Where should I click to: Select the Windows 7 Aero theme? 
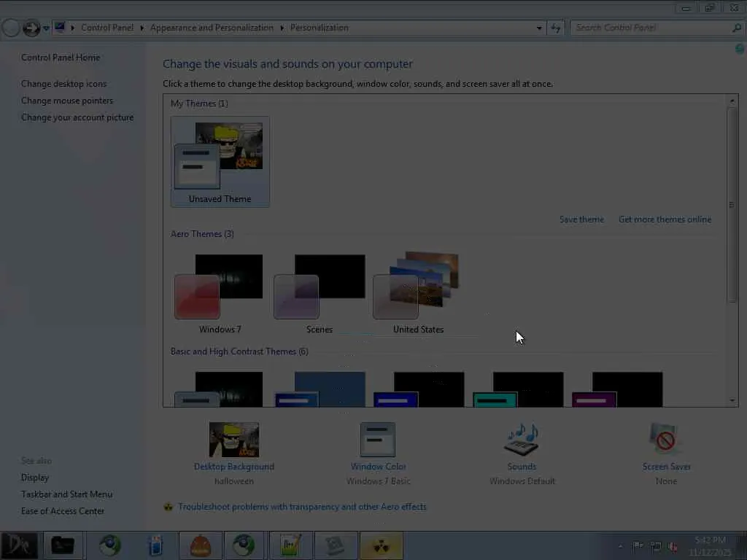(x=220, y=293)
